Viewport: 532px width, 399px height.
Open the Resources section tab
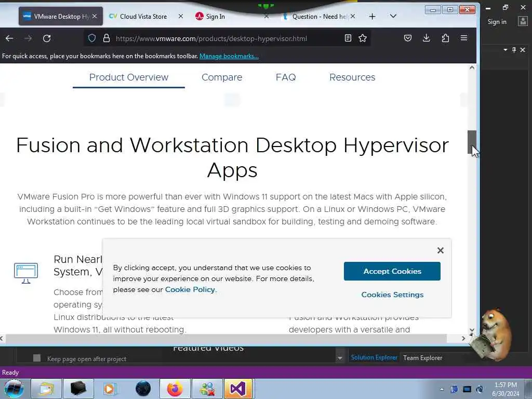pyautogui.click(x=352, y=77)
